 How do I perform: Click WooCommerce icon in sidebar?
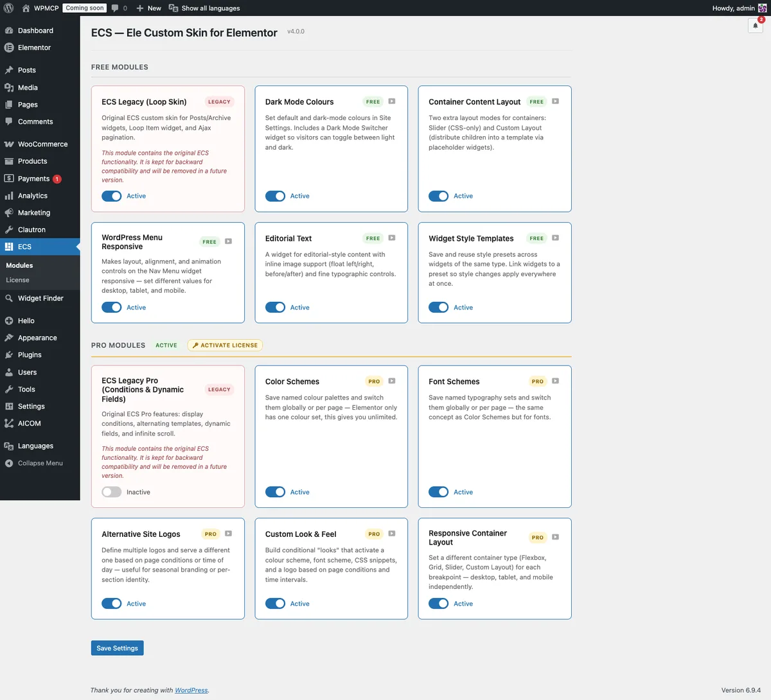click(9, 144)
